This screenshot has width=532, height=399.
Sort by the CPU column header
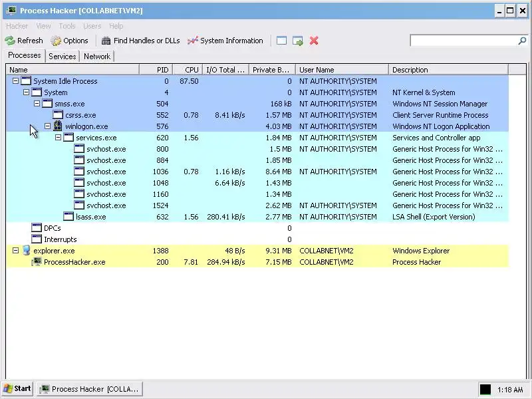pos(188,70)
